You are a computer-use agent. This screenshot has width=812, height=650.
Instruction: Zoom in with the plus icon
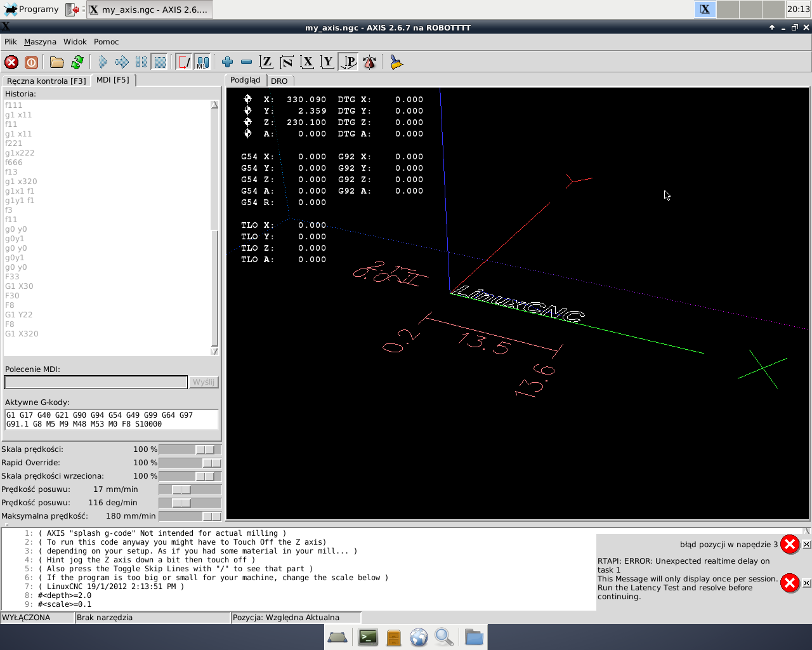[227, 62]
